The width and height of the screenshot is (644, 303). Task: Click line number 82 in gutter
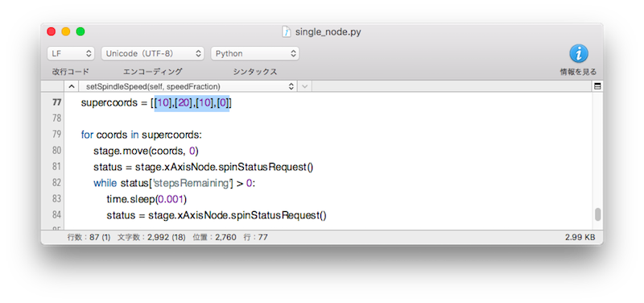(x=56, y=183)
